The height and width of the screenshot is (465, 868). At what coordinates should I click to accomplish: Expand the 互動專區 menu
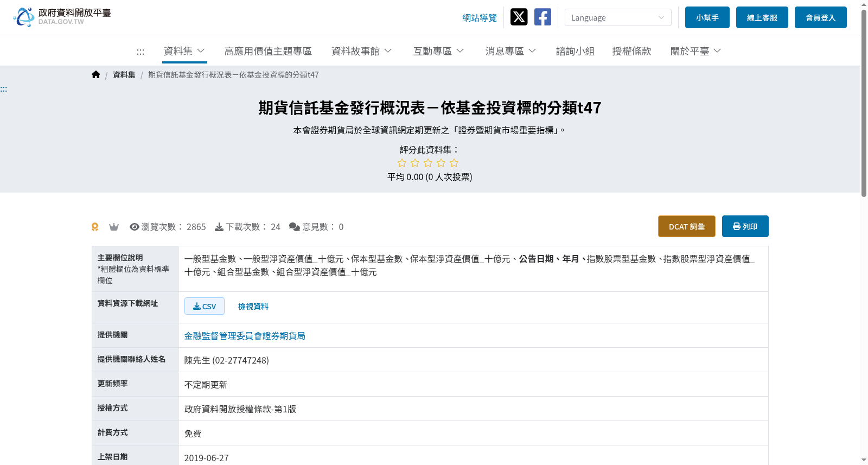439,51
